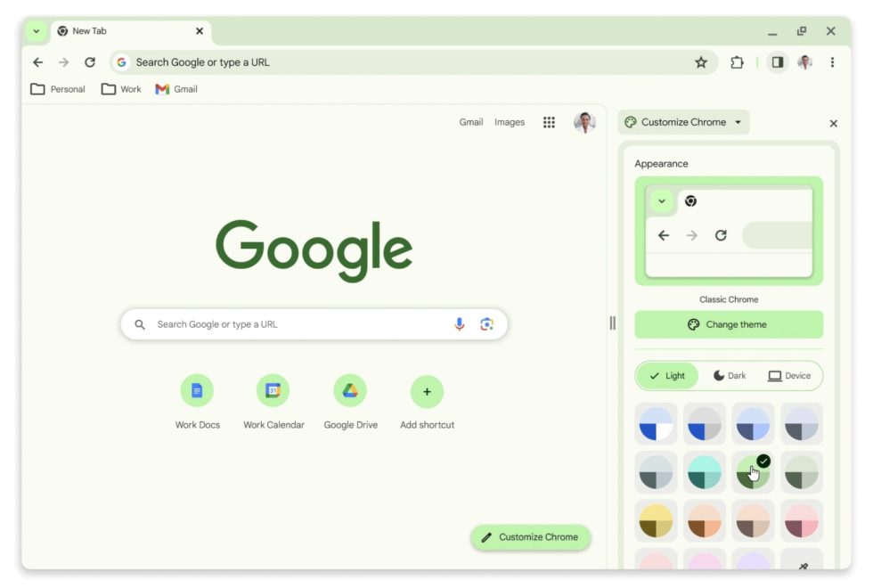
Task: Open the Chrome three-dot menu
Action: (x=832, y=62)
